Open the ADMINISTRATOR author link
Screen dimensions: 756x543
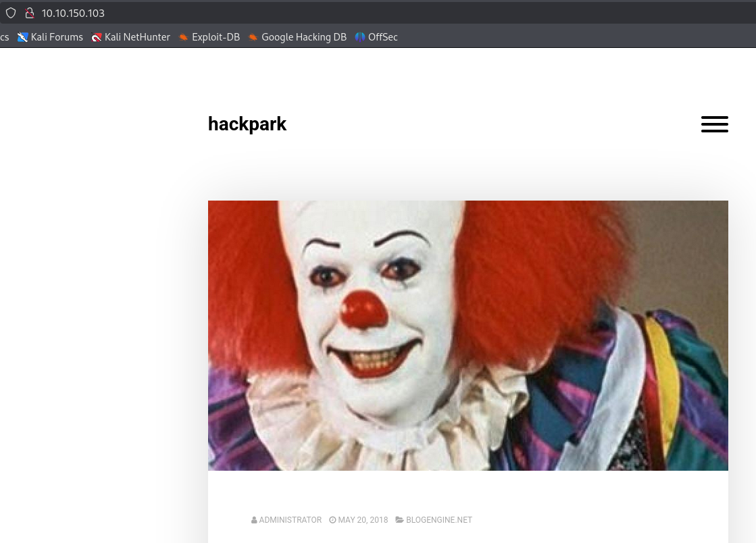coord(291,520)
